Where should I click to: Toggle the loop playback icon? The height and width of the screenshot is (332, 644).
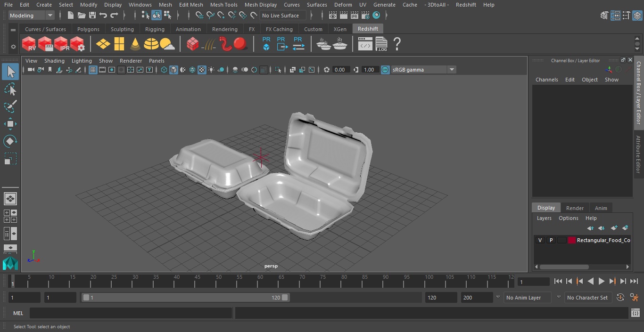point(620,297)
